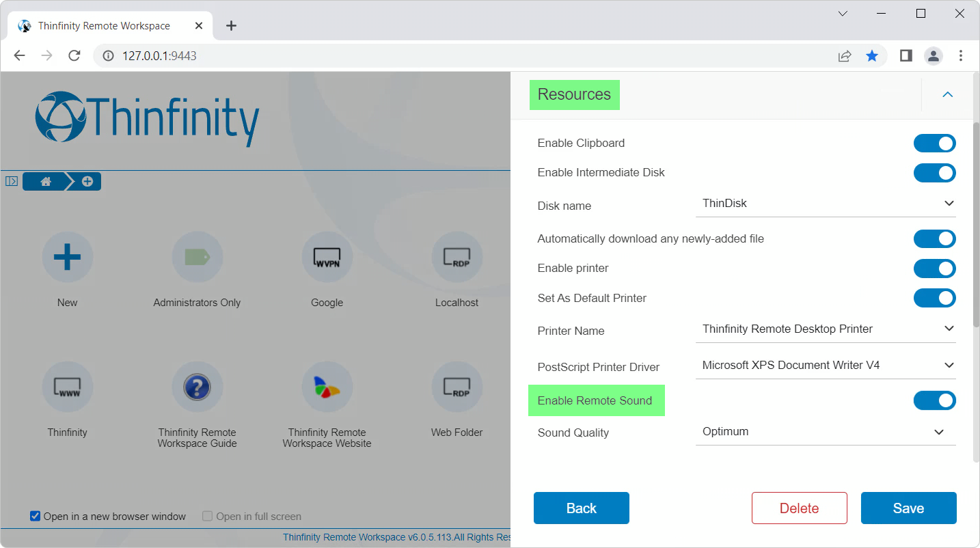Screen dimensions: 980x548
Task: Click the Back button
Action: click(582, 508)
